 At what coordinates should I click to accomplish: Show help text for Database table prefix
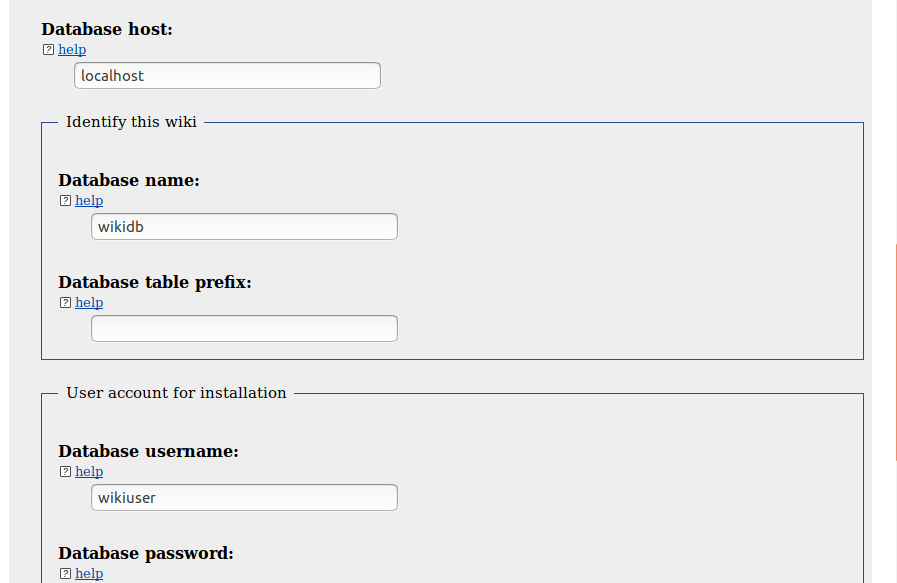tap(89, 303)
